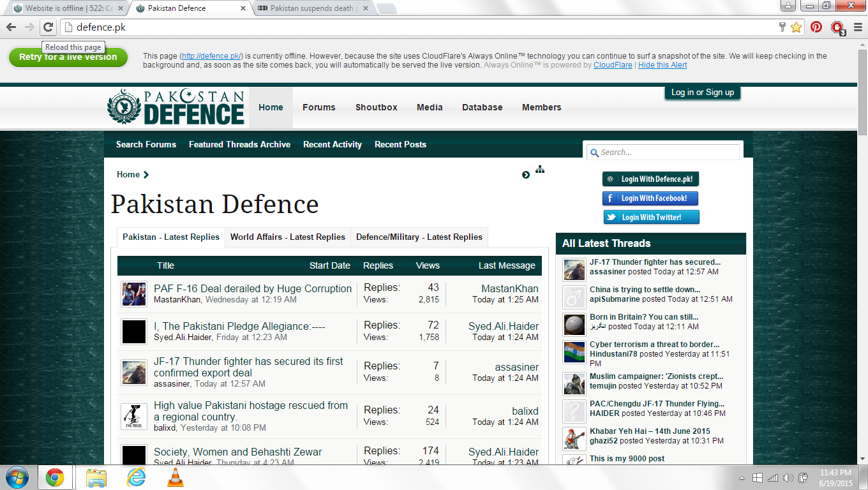Open Chrome from the taskbar
The width and height of the screenshot is (868, 490).
tap(54, 477)
